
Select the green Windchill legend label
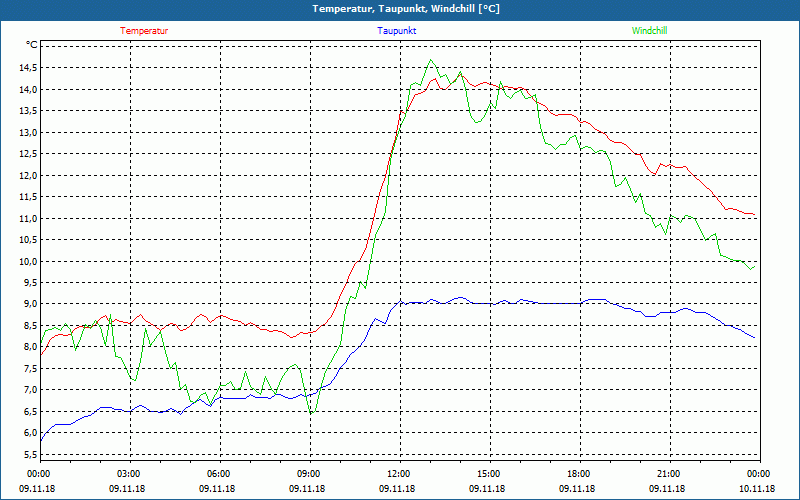649,31
